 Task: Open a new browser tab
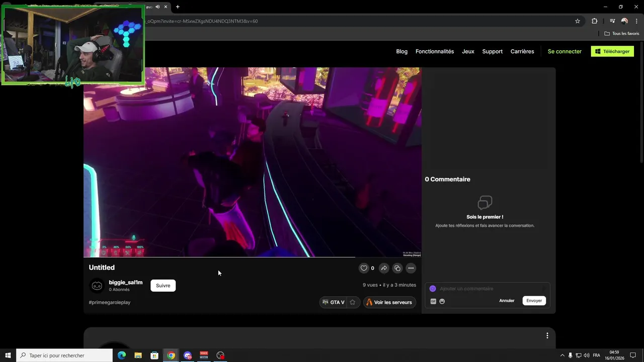[x=178, y=7]
